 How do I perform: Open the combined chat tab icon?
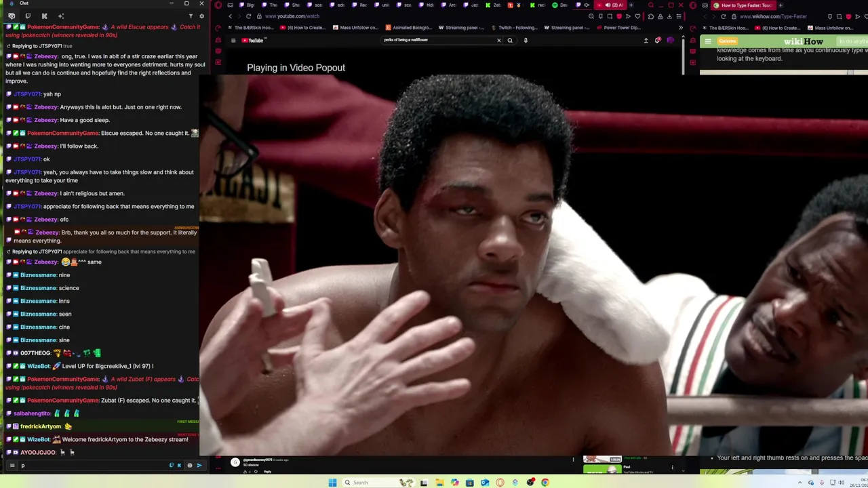[12, 16]
